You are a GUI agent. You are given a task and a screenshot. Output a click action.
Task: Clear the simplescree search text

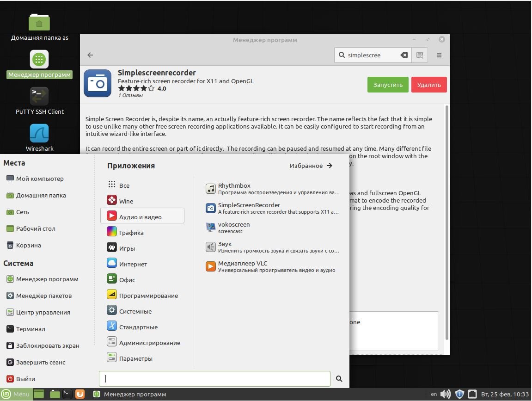(404, 55)
